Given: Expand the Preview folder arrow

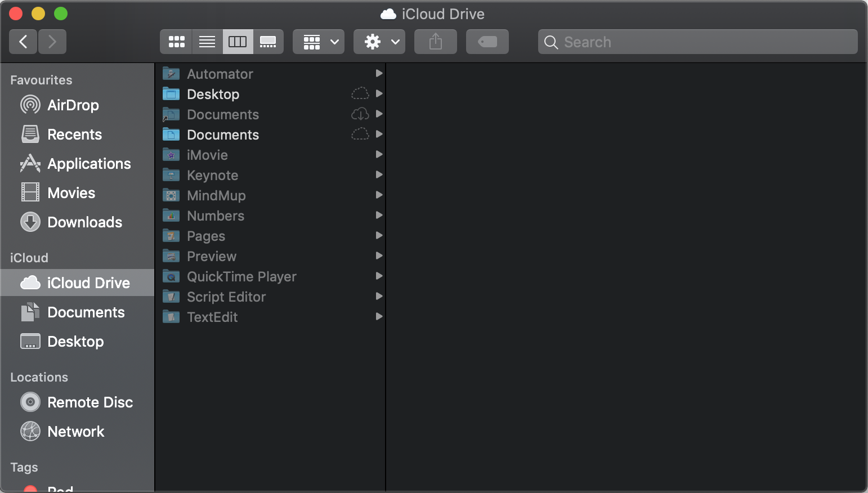Looking at the screenshot, I should pos(379,256).
